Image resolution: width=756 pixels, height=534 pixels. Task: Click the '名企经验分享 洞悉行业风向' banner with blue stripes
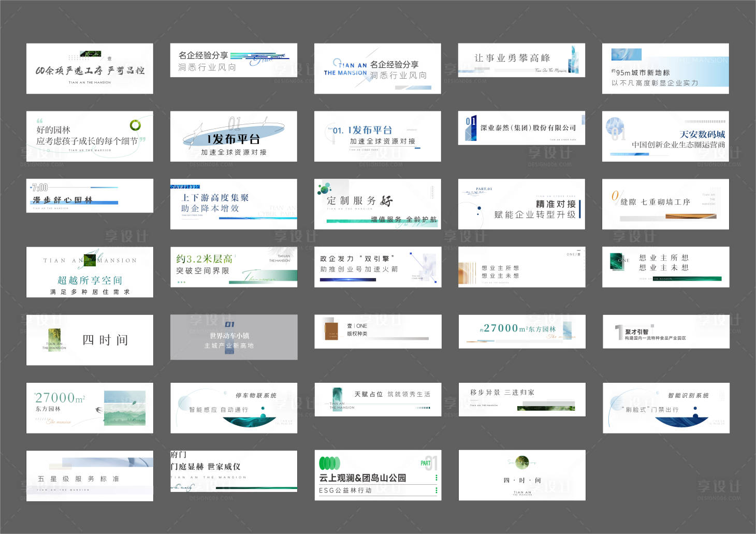click(x=234, y=60)
